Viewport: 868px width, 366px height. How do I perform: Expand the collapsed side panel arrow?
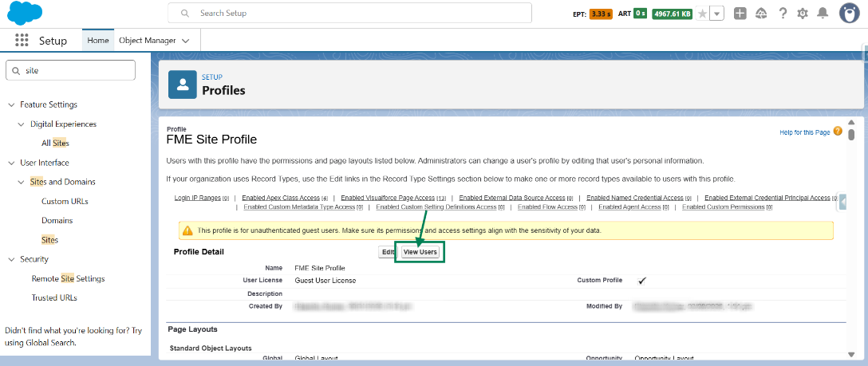tap(843, 203)
